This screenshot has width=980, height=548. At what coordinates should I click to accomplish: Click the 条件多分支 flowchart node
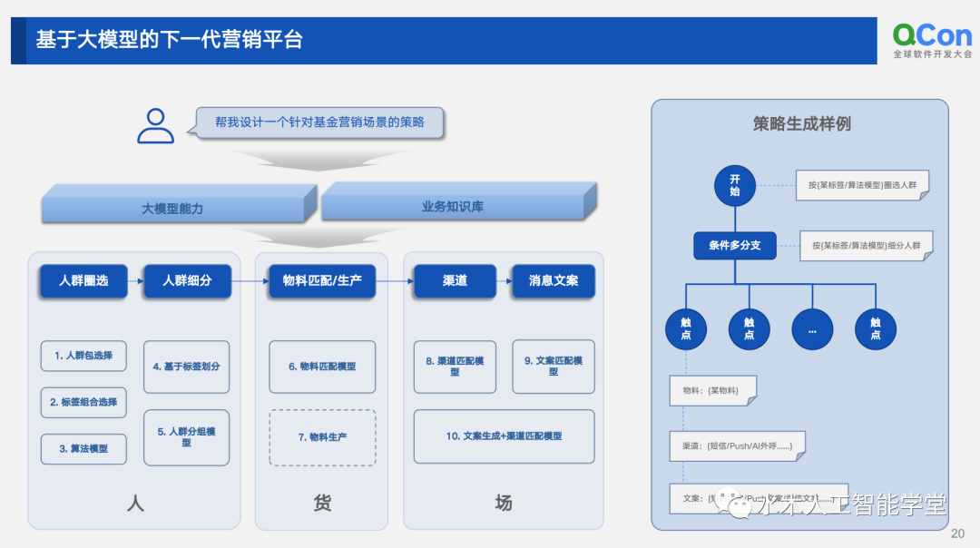pos(734,246)
